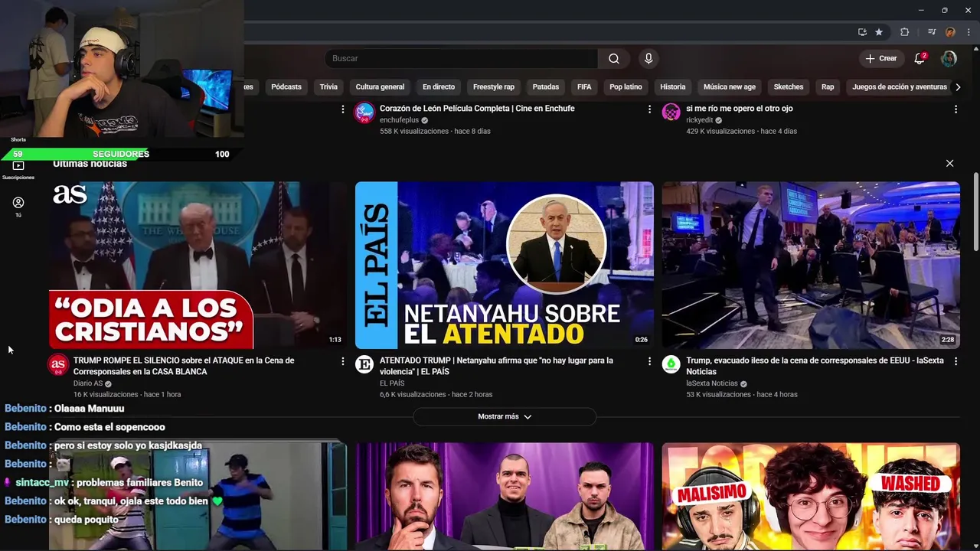The height and width of the screenshot is (551, 980).
Task: Filter by the Pop latino chip
Action: point(626,86)
